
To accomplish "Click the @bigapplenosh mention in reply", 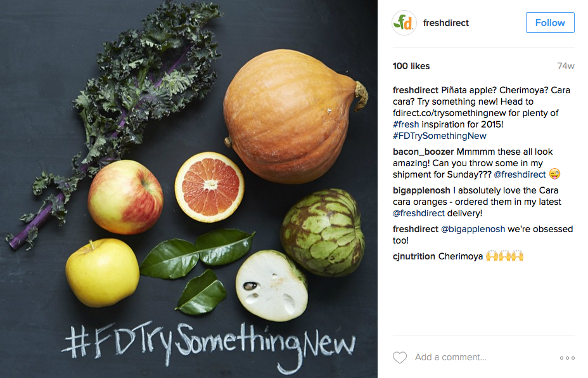I will 473,229.
